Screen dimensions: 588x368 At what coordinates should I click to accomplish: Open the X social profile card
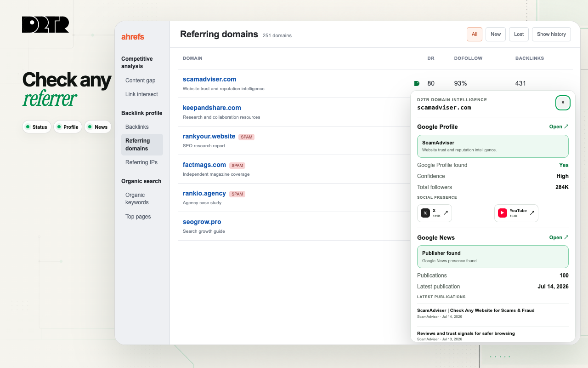(435, 213)
